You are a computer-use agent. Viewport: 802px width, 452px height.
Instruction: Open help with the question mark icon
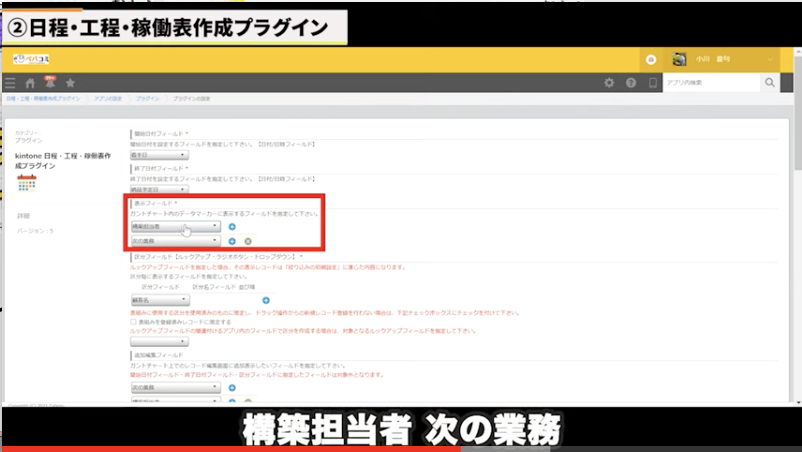point(631,83)
